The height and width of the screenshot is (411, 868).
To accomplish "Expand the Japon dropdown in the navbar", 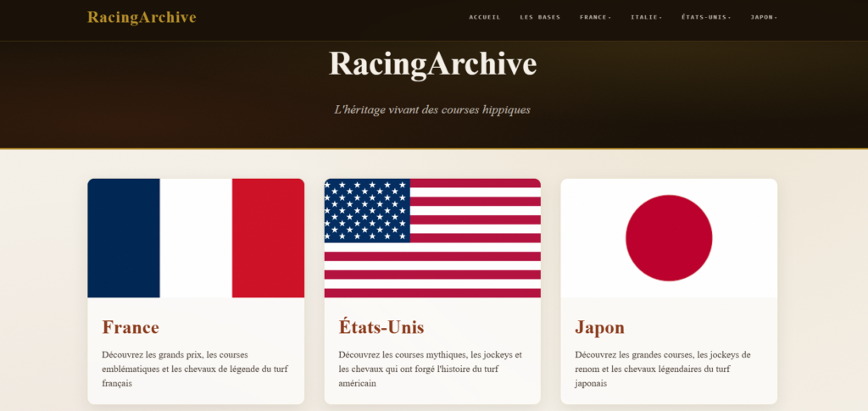I will [x=763, y=18].
